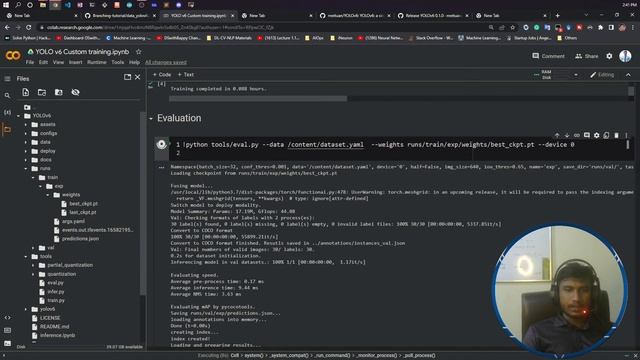Collapse the runs folder
Screen dimensions: 640x360
click(x=26, y=169)
